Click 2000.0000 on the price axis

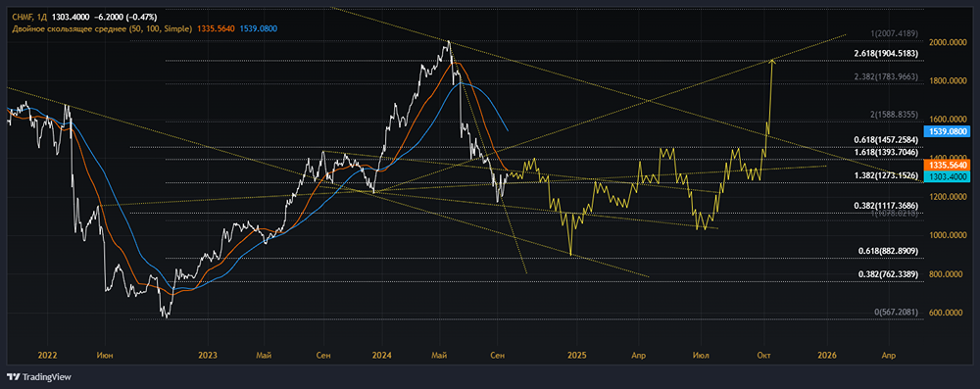coord(947,42)
